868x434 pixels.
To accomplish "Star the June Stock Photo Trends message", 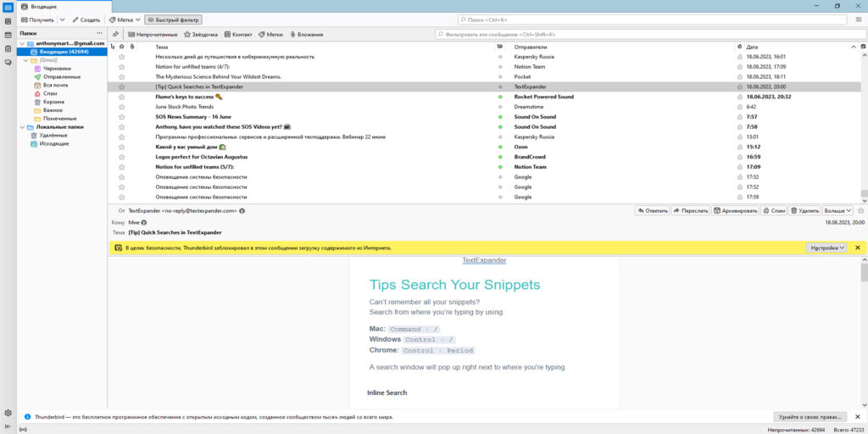I will 122,107.
